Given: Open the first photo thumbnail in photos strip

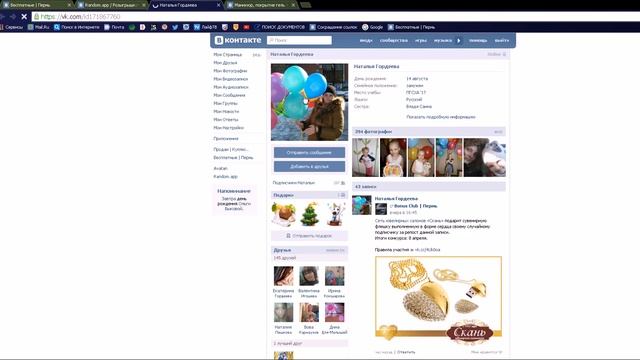Looking at the screenshot, I should coord(365,158).
